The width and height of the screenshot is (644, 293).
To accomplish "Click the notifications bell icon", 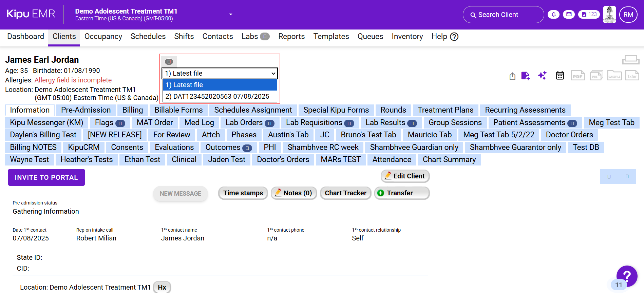I will point(553,15).
